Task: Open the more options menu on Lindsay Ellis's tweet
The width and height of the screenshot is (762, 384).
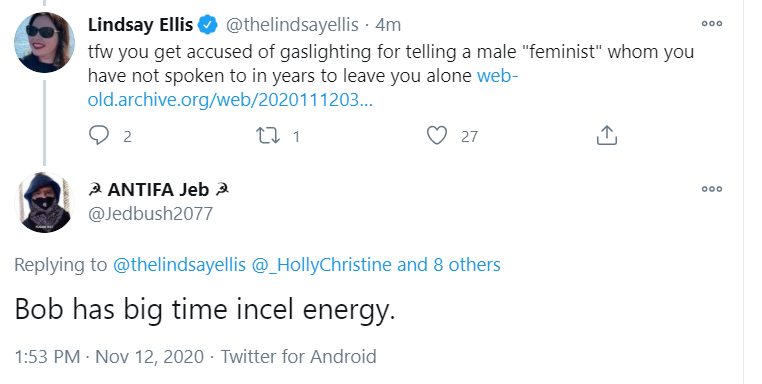Action: (711, 23)
